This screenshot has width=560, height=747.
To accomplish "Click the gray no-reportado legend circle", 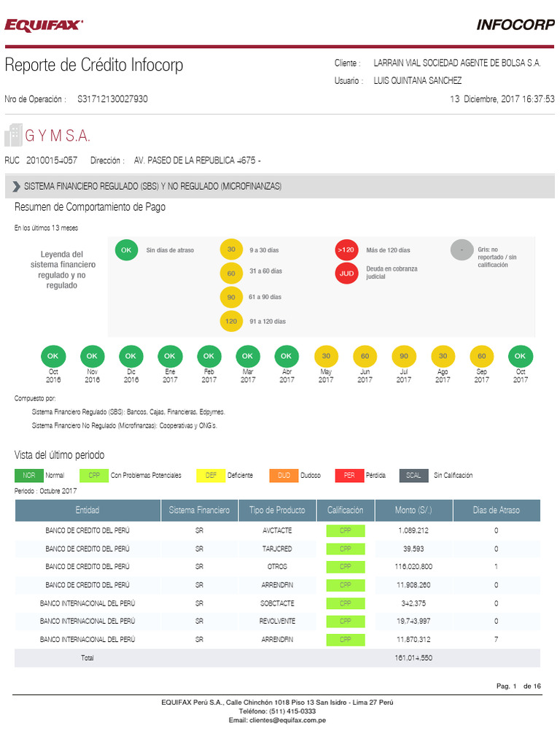I will (x=462, y=249).
